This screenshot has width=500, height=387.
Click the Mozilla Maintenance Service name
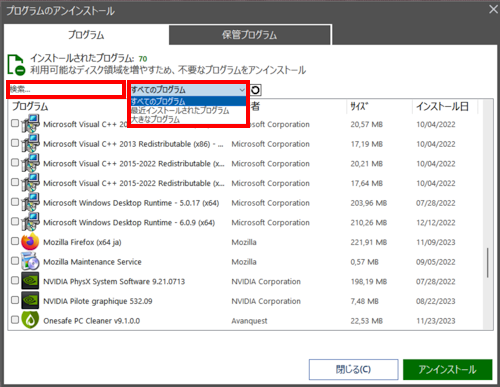[92, 262]
